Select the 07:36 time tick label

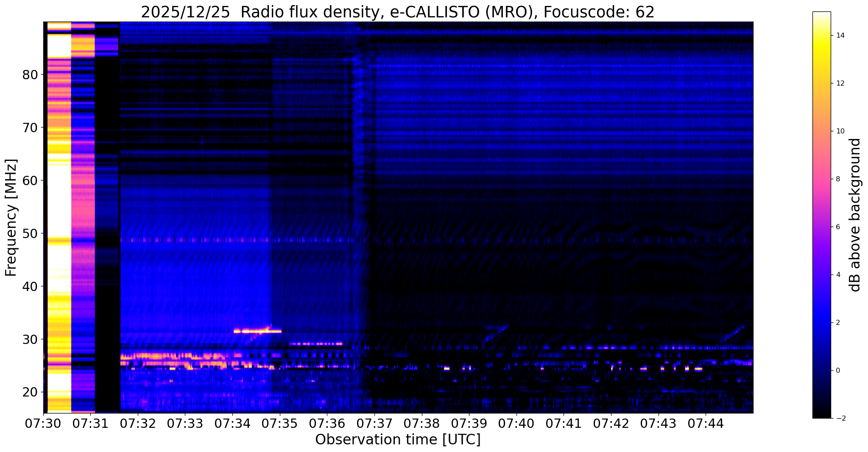(327, 423)
